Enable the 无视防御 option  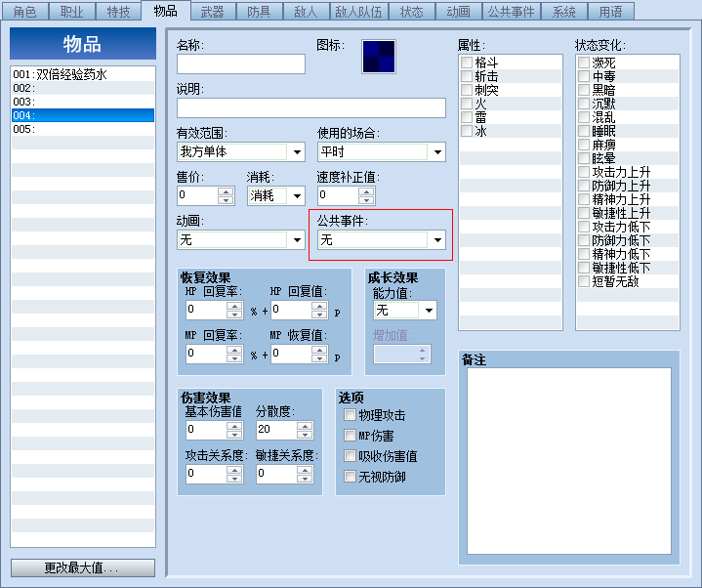350,476
